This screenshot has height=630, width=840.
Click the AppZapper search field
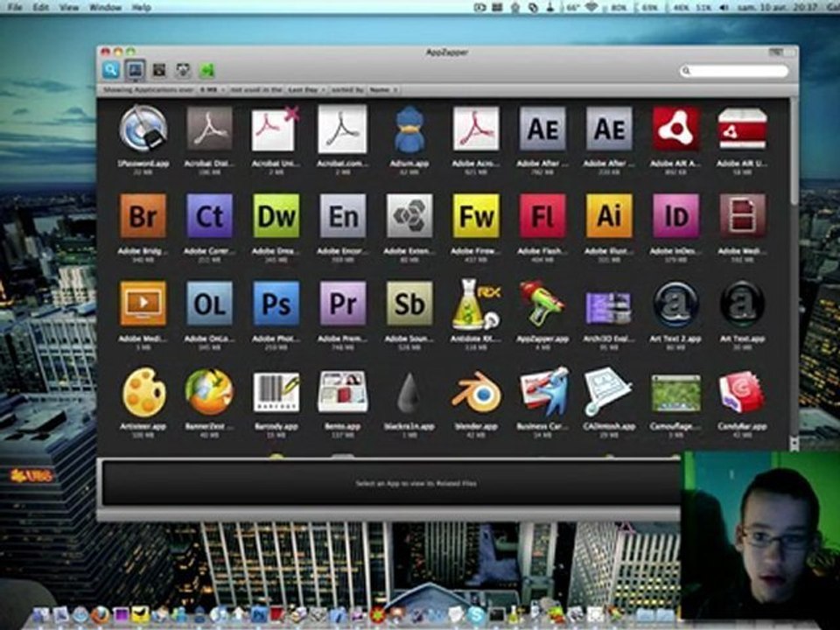[734, 71]
